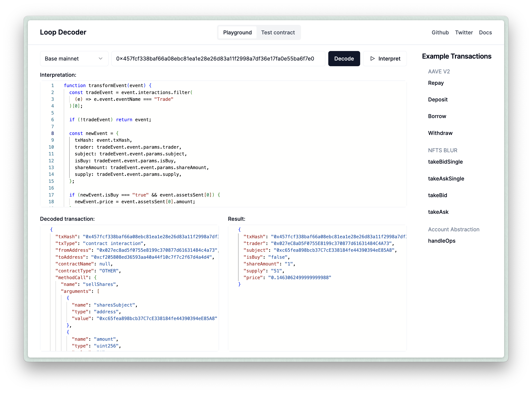Click the transaction hash input field
Image resolution: width=532 pixels, height=393 pixels.
[x=218, y=59]
